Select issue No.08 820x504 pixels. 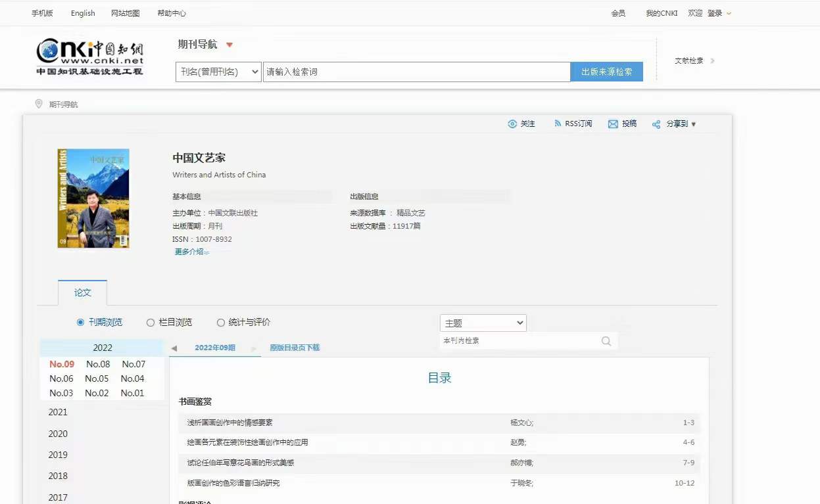click(x=97, y=364)
